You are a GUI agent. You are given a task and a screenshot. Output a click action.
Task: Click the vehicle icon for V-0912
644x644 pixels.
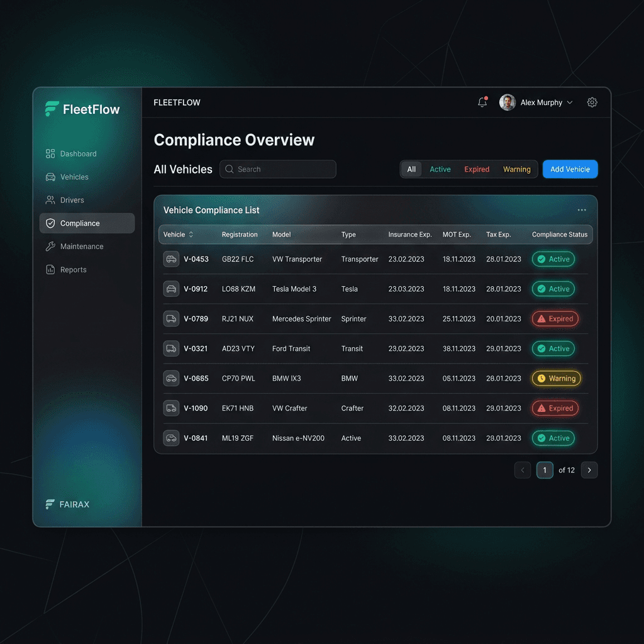pyautogui.click(x=171, y=289)
